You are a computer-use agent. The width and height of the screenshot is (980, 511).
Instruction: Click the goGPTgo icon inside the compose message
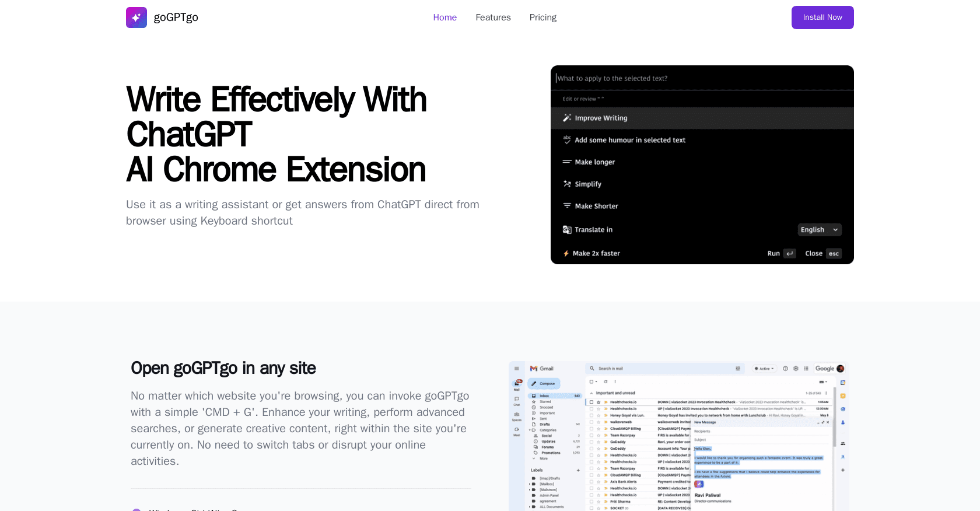[x=699, y=484]
